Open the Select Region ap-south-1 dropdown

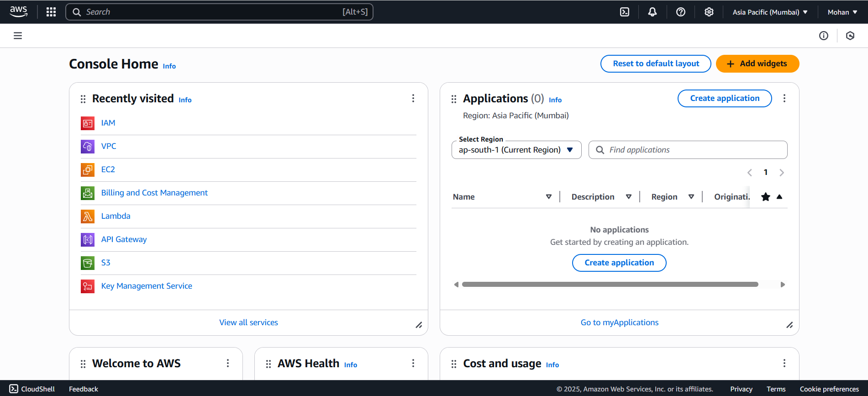pos(516,150)
